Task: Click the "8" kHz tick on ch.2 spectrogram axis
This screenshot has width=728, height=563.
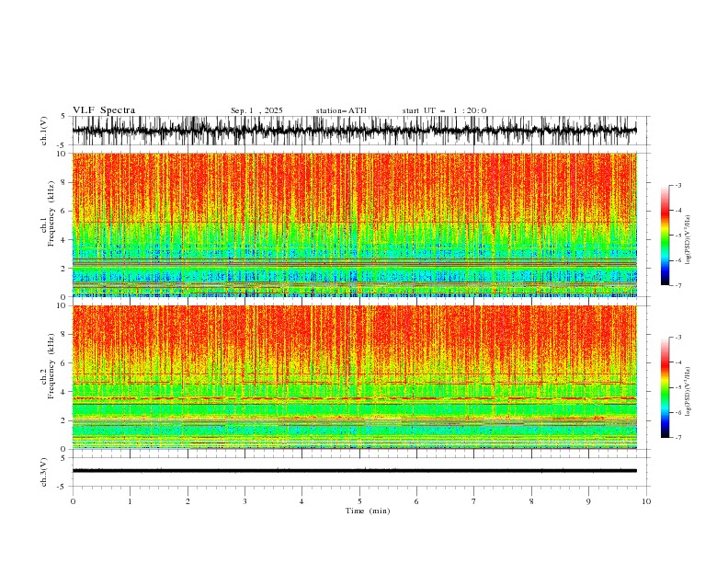Action: point(65,335)
